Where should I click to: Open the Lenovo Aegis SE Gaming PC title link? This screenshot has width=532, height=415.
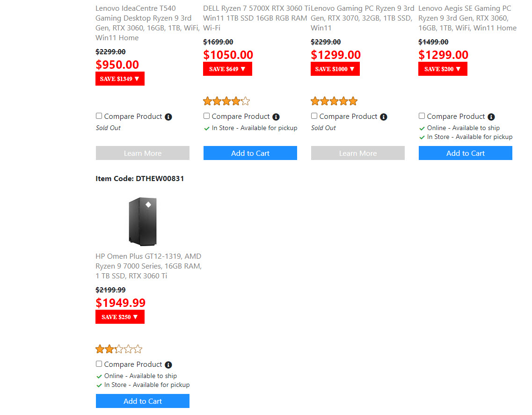click(467, 18)
